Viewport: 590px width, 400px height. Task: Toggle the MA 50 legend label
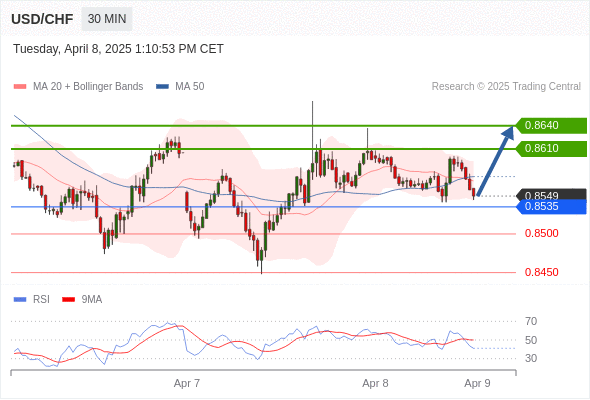pos(190,87)
